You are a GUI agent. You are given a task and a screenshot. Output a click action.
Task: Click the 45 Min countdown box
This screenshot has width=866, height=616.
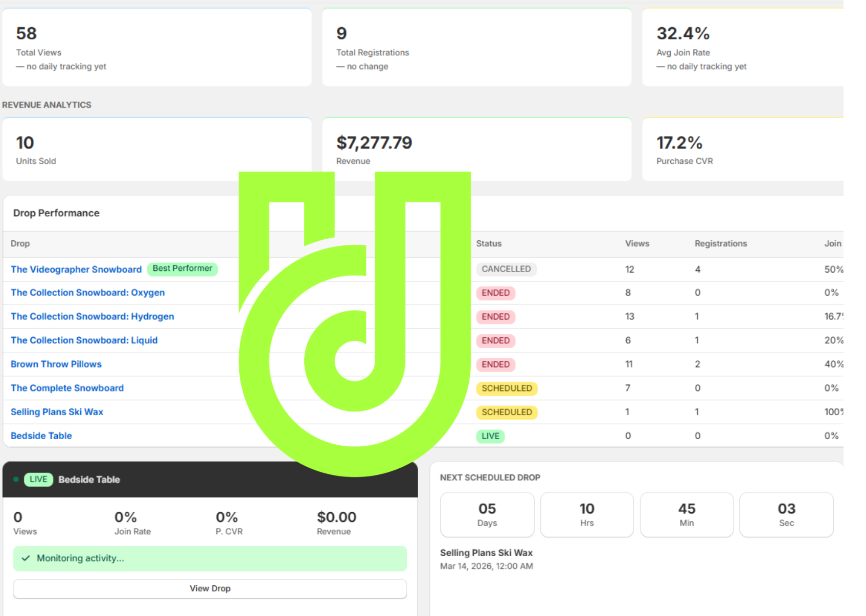tap(687, 515)
